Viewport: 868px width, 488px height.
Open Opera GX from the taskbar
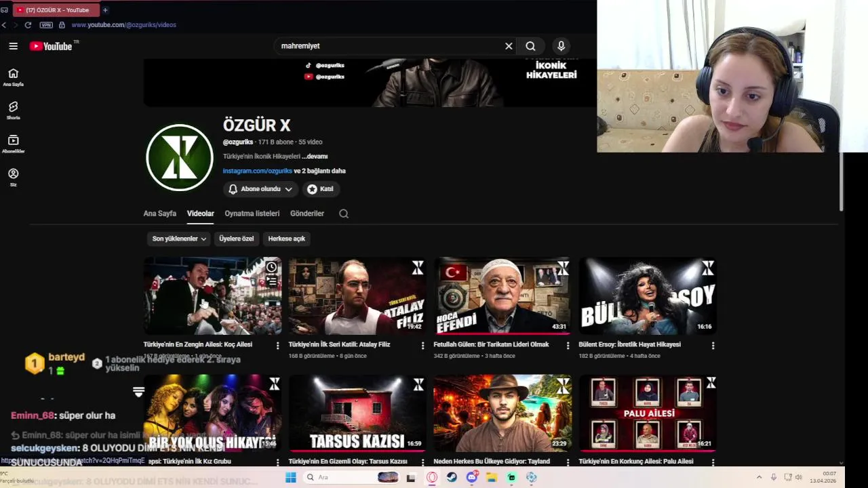[432, 477]
